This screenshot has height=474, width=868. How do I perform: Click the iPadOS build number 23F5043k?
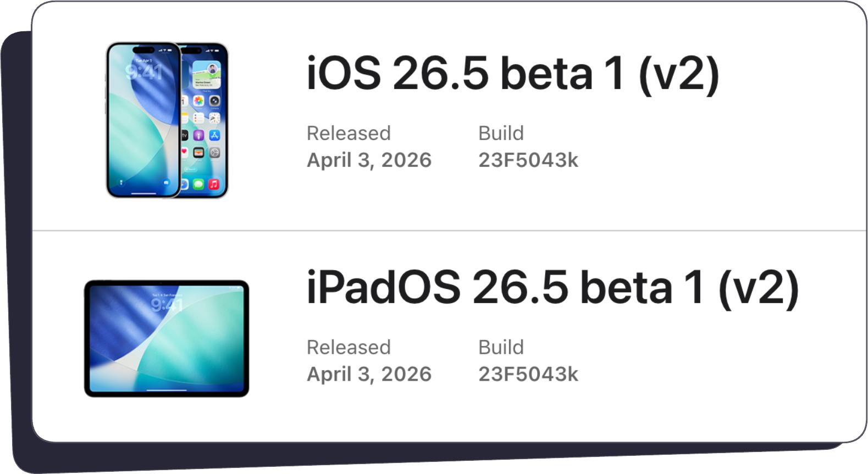point(528,374)
